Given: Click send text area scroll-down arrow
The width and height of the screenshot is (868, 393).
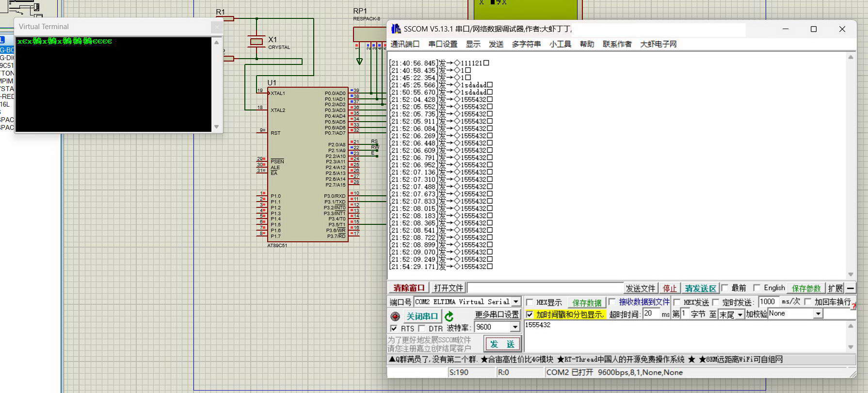Looking at the screenshot, I should tap(851, 347).
